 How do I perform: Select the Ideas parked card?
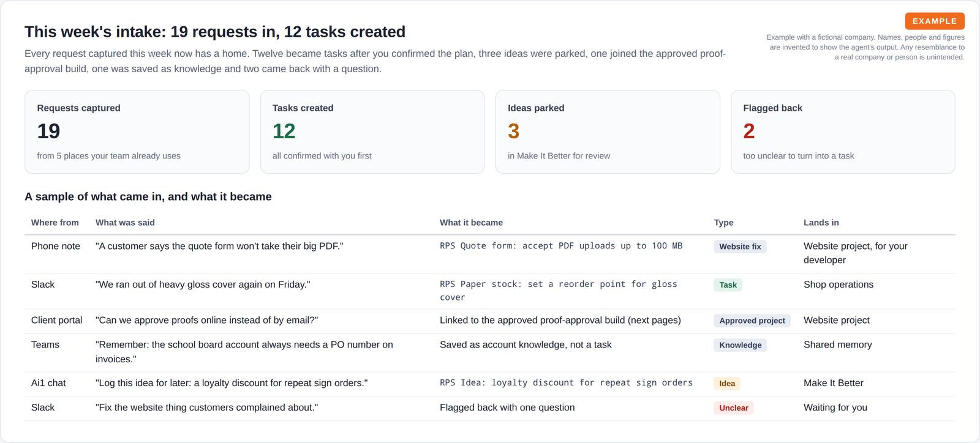pos(608,132)
